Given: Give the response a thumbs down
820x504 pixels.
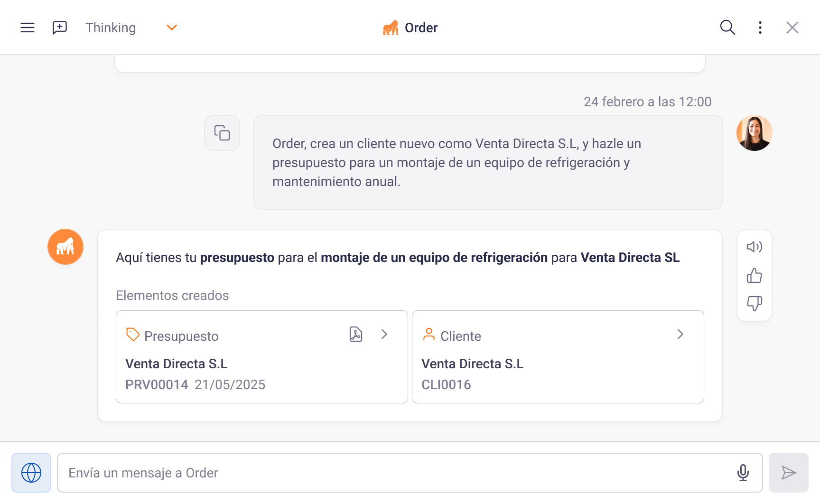Looking at the screenshot, I should (754, 303).
